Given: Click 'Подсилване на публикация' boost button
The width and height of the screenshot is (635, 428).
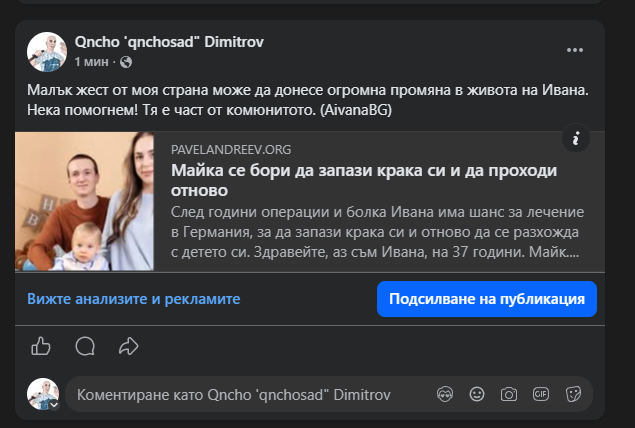Looking at the screenshot, I should 487,299.
